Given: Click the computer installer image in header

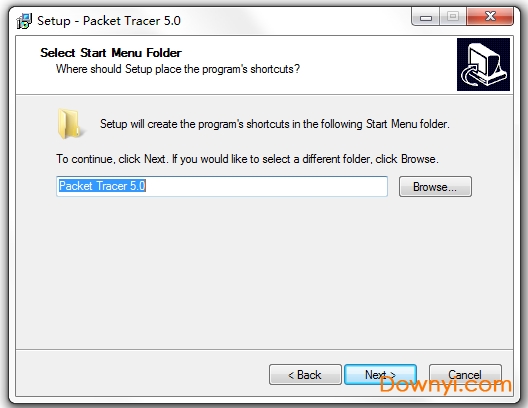Looking at the screenshot, I should tap(483, 64).
